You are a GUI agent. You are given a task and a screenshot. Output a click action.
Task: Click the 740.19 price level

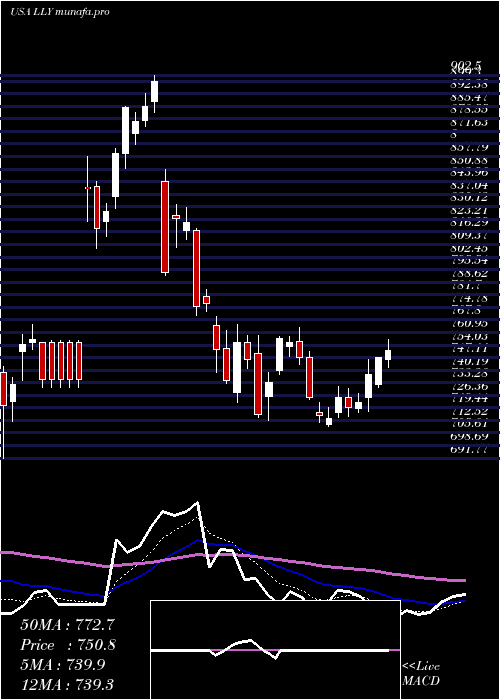469,361
